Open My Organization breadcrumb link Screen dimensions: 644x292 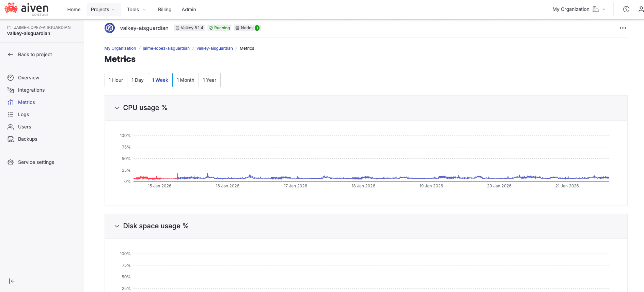120,48
